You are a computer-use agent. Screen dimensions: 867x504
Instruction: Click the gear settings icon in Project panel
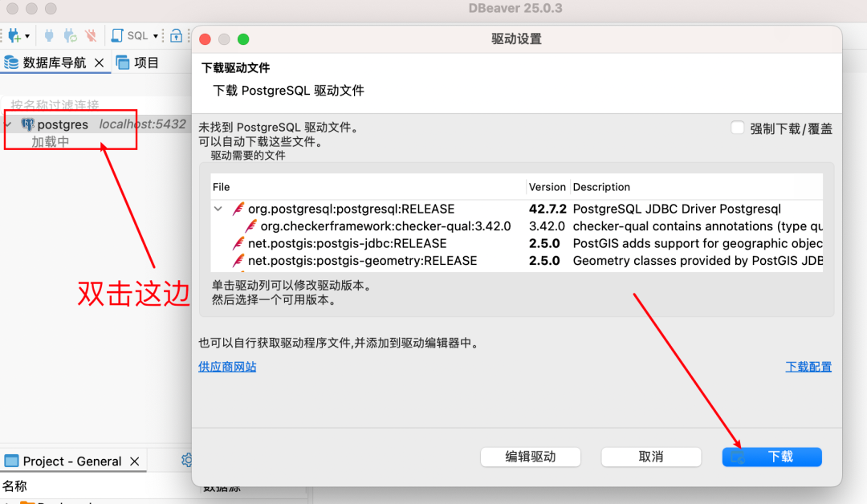click(x=187, y=460)
